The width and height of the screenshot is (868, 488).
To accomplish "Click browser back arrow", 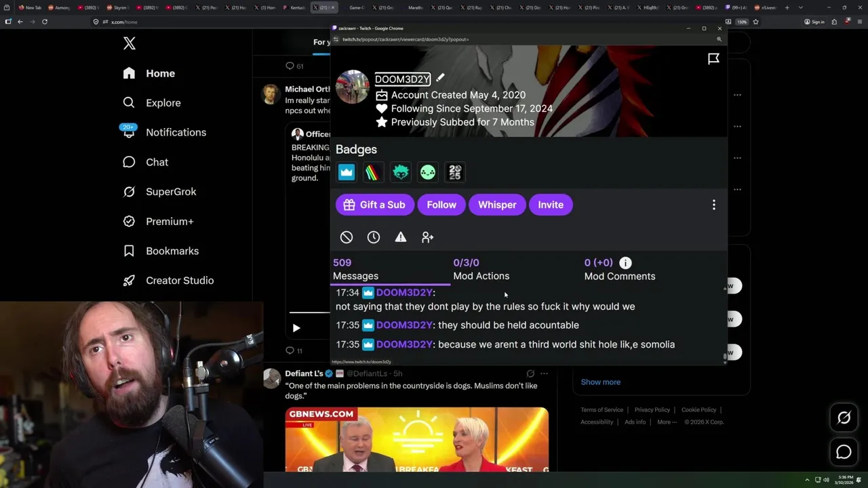I will pos(20,22).
